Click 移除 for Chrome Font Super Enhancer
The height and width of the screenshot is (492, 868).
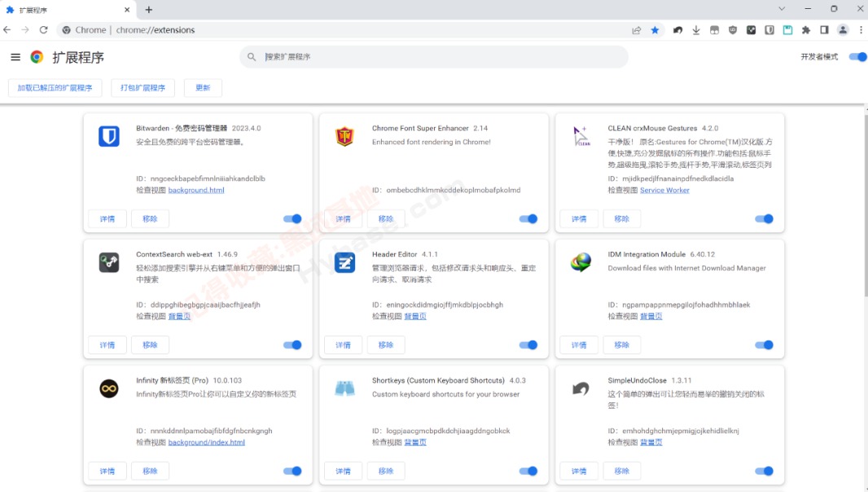pos(386,219)
